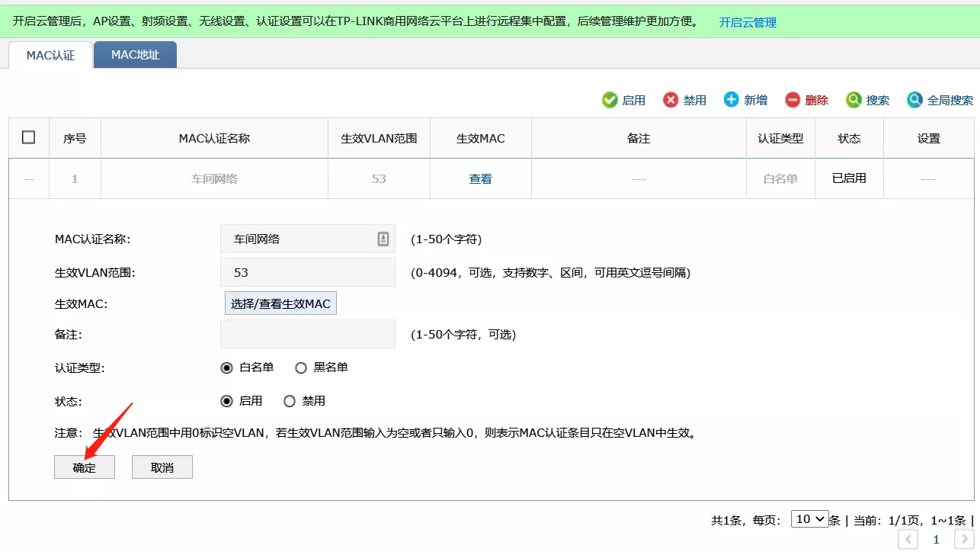The image size is (980, 552).
Task: Click the red 禁用 disable icon
Action: (x=671, y=100)
